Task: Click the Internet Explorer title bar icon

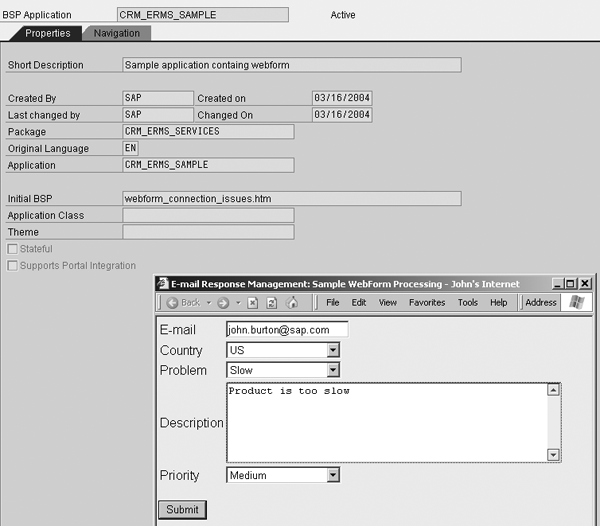Action: 164,284
